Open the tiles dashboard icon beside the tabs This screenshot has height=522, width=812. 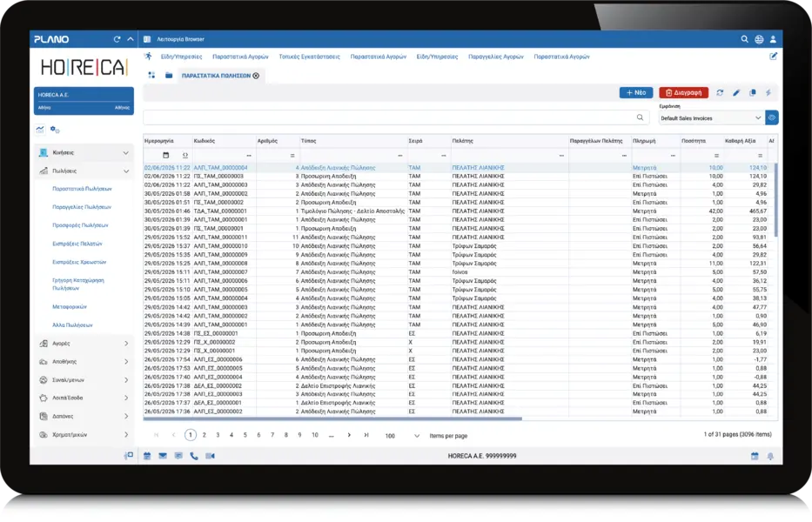[x=151, y=76]
